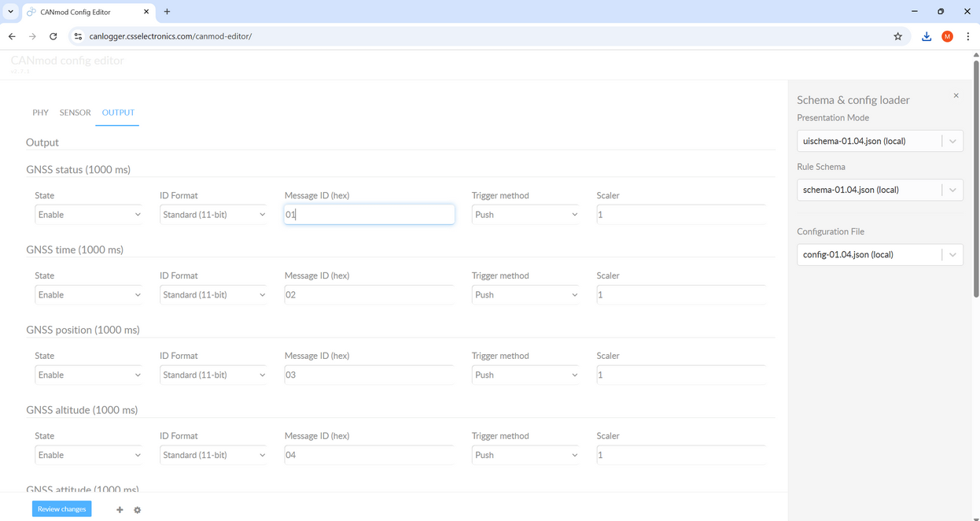Click the plus icon in bottom bar
Image resolution: width=980 pixels, height=521 pixels.
(x=120, y=510)
